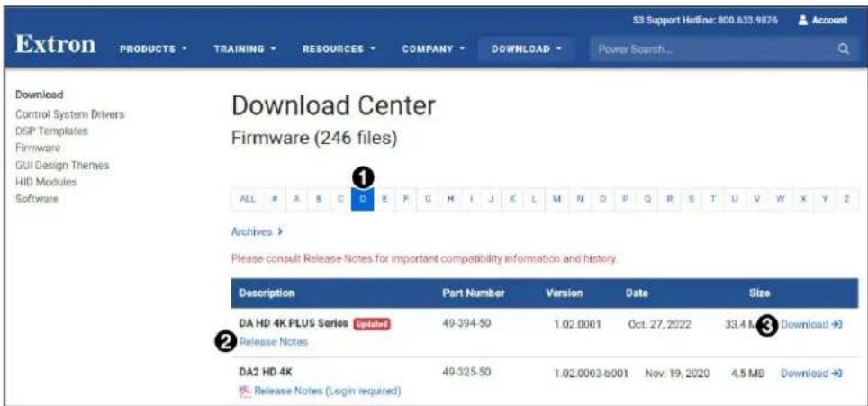This screenshot has height=406, width=868.
Task: Filter firmware by letter Z
Action: pyautogui.click(x=846, y=200)
